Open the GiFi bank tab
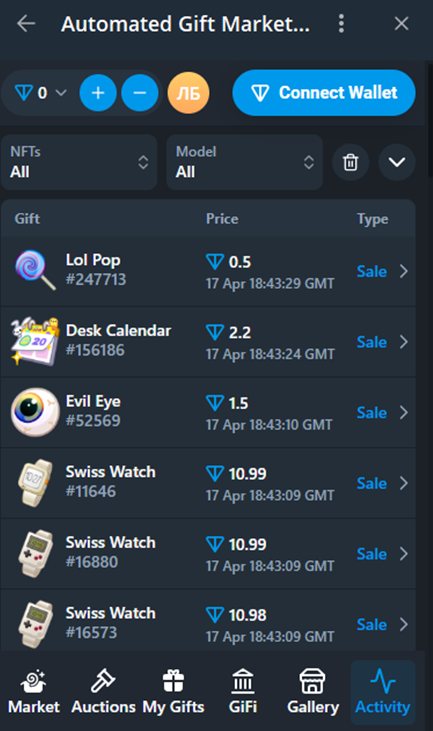This screenshot has height=731, width=433. tap(243, 691)
